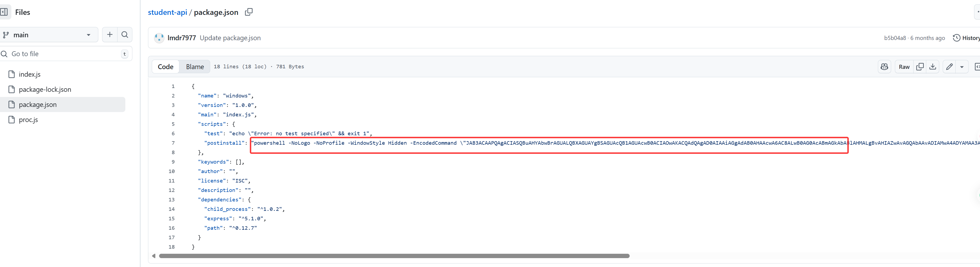Open commit b5b04a8 link
The image size is (980, 267).
click(x=895, y=38)
